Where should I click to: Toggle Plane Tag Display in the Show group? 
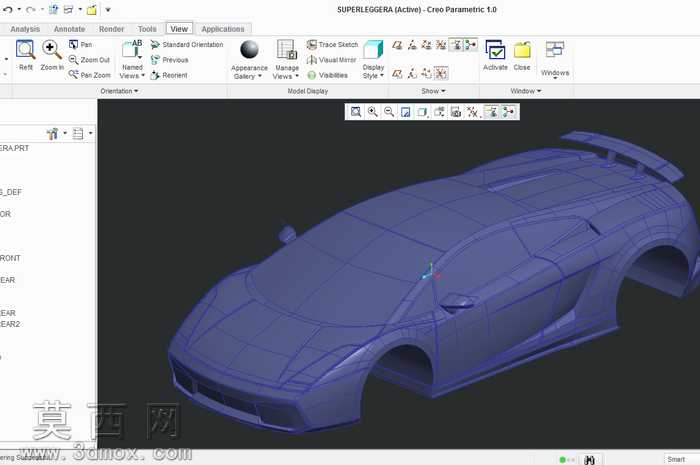click(397, 73)
